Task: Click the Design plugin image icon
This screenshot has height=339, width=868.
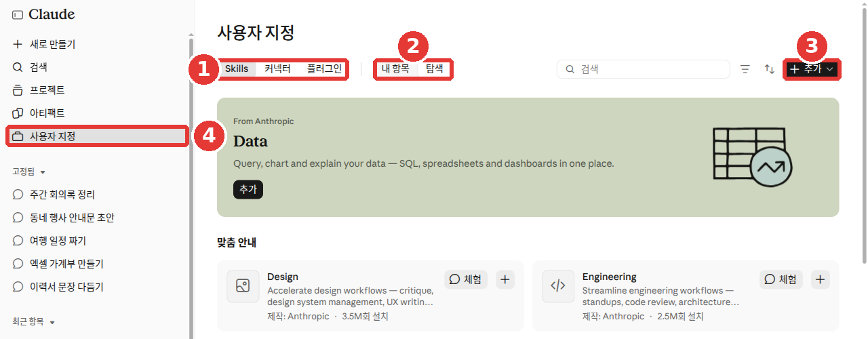Action: pos(243,286)
